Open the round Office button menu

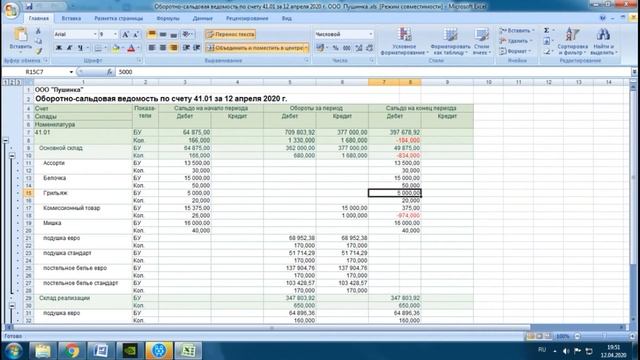pos(11,10)
